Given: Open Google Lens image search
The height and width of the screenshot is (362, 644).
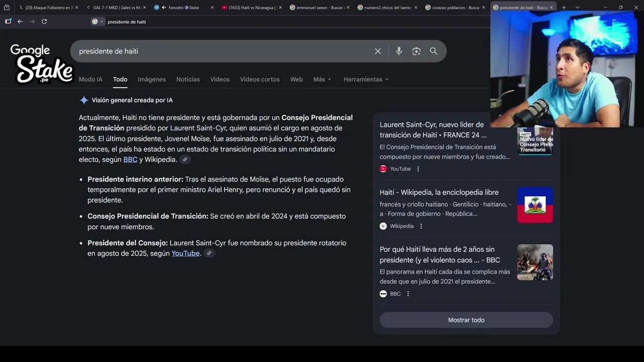Looking at the screenshot, I should click(x=416, y=51).
